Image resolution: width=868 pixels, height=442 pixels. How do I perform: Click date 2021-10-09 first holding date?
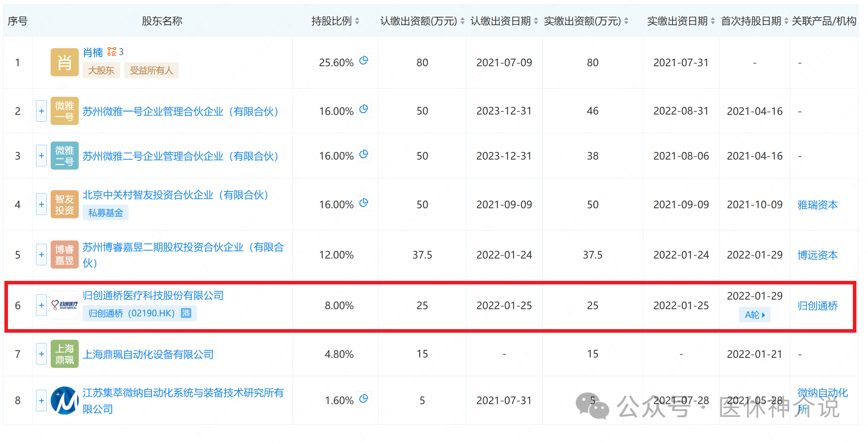click(755, 205)
